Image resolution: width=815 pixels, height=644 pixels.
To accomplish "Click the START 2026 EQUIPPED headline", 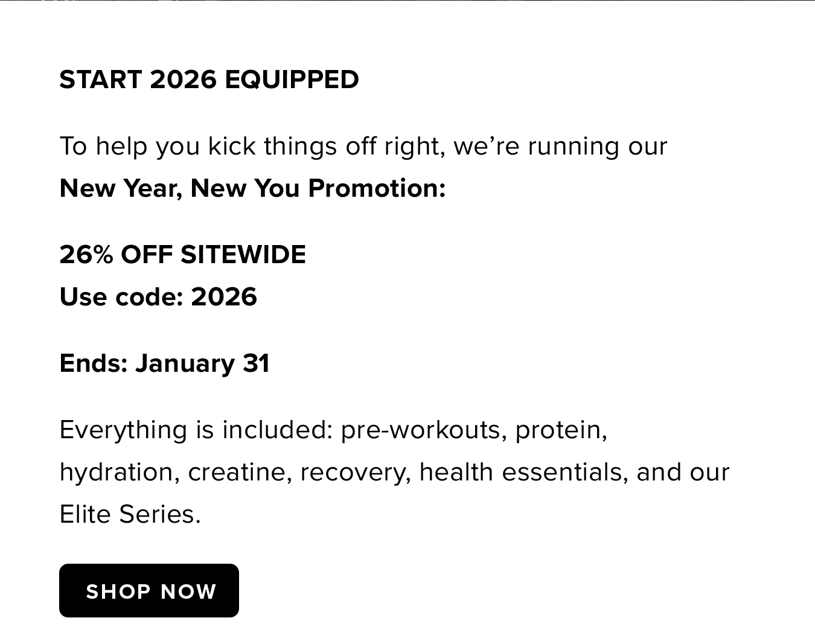I will tap(209, 79).
